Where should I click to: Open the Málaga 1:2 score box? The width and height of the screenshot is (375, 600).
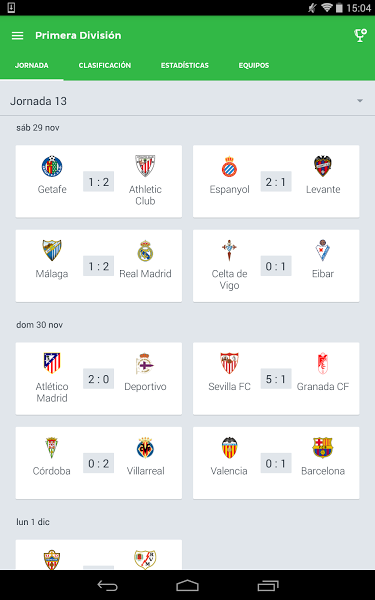click(x=99, y=266)
